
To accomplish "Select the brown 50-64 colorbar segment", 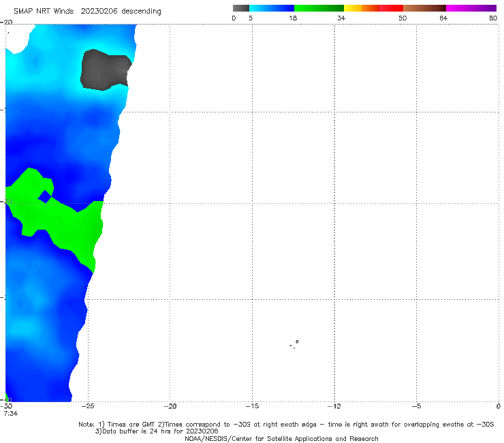I will [x=424, y=8].
